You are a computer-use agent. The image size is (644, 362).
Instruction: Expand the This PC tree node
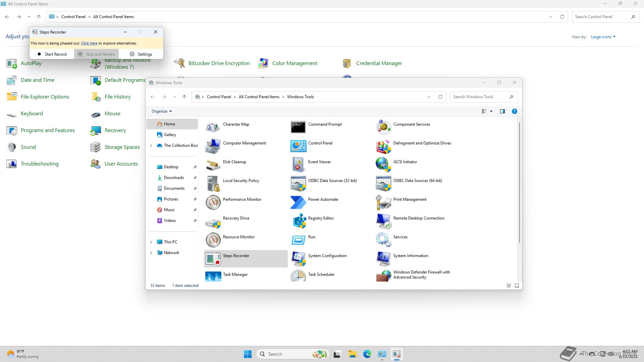click(x=151, y=242)
